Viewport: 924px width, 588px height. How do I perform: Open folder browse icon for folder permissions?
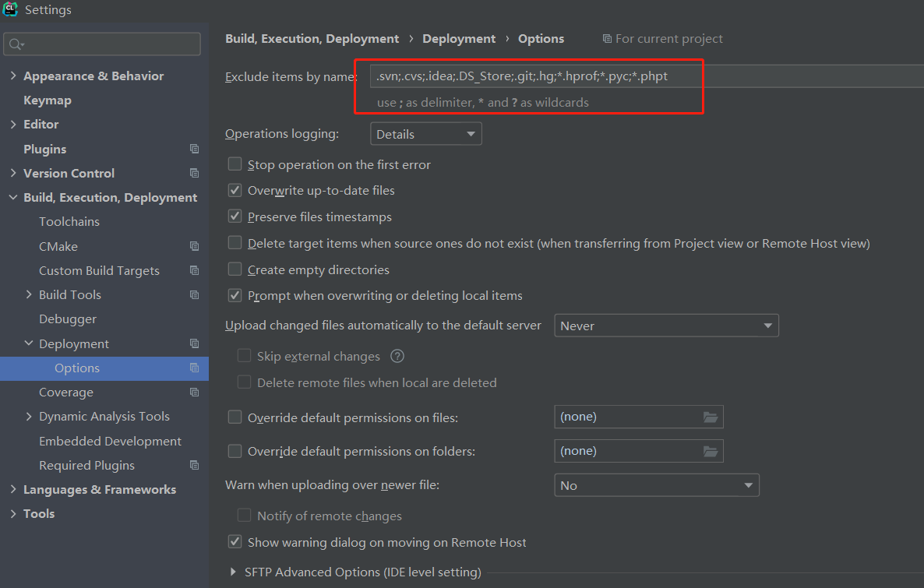711,451
